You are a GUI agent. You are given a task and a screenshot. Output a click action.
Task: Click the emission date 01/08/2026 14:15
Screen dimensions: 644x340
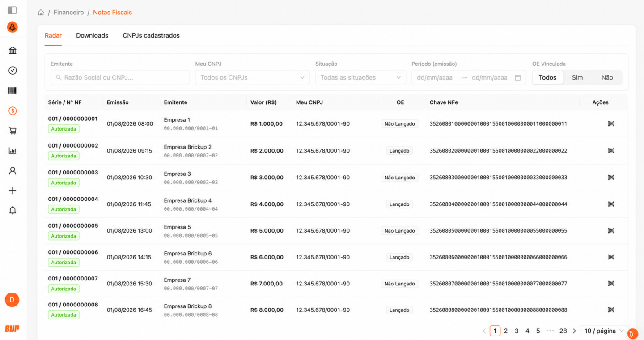129,257
